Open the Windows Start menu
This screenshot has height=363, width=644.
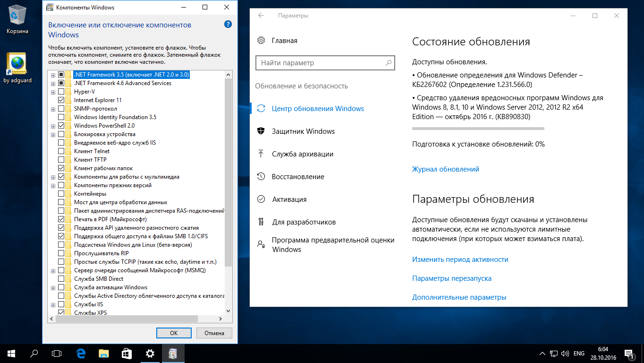pyautogui.click(x=11, y=354)
